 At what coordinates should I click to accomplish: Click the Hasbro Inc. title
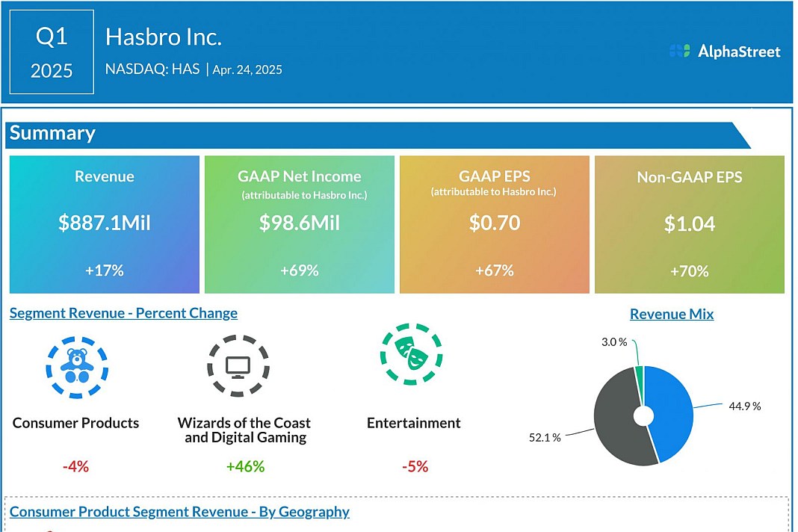coord(164,37)
